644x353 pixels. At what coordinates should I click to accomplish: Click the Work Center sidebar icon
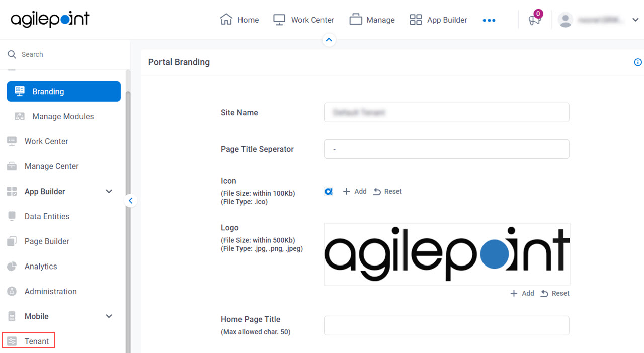tap(12, 141)
